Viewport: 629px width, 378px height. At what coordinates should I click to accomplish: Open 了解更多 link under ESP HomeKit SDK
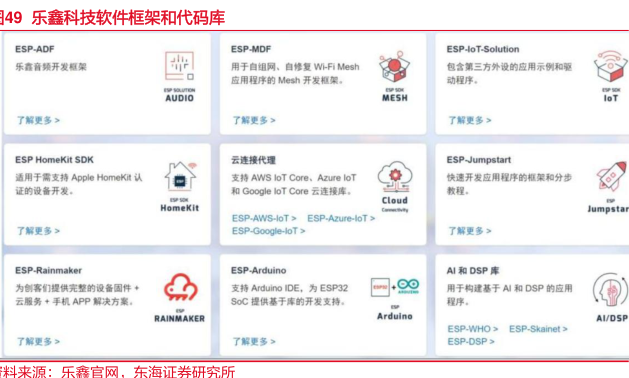click(38, 231)
